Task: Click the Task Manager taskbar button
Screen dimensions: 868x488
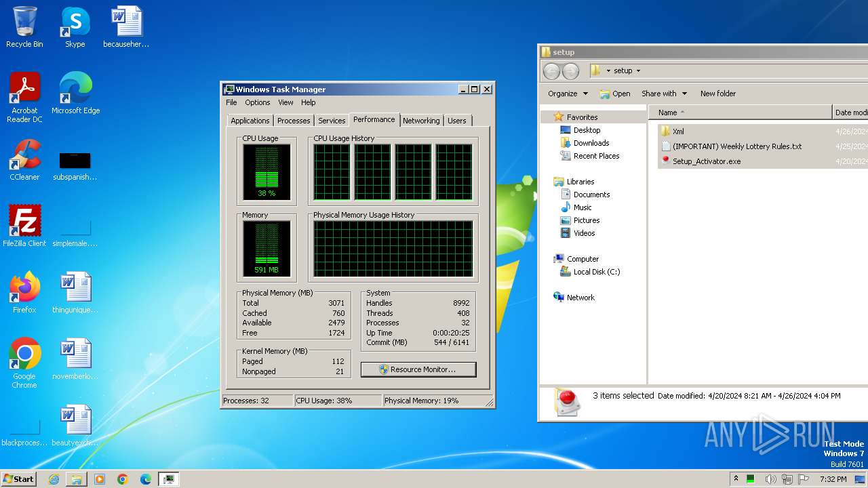Action: click(x=168, y=479)
